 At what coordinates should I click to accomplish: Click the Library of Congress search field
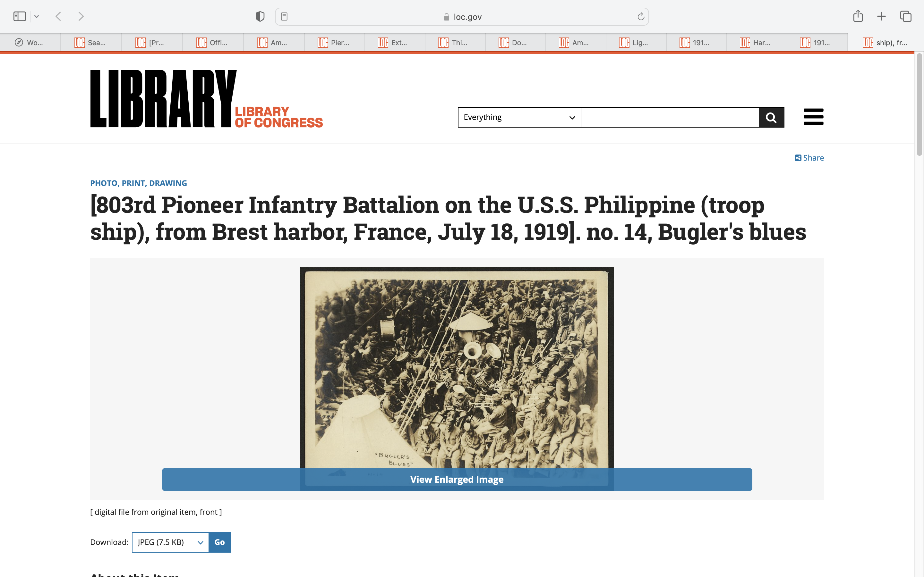coord(670,118)
